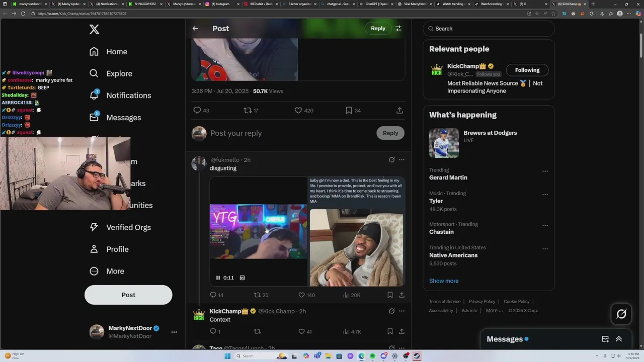Expand the Messages drawer with double chevron
This screenshot has width=644, height=362.
619,339
